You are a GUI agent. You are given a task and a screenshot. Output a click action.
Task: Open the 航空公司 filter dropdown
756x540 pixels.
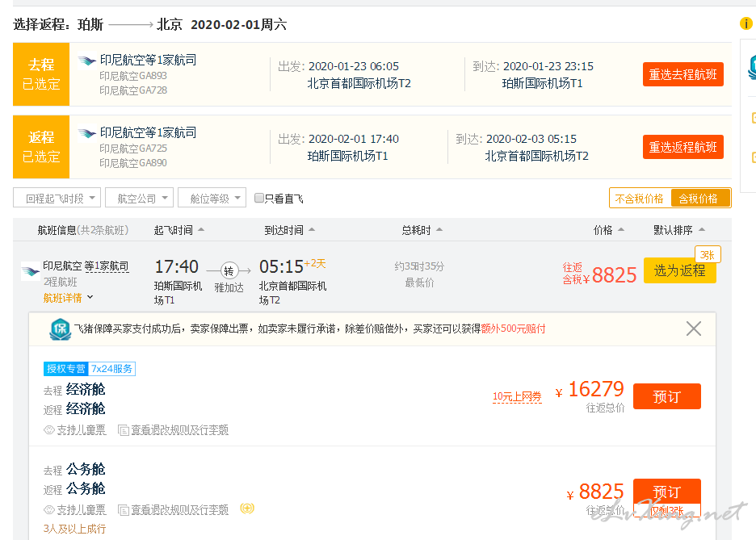click(140, 198)
